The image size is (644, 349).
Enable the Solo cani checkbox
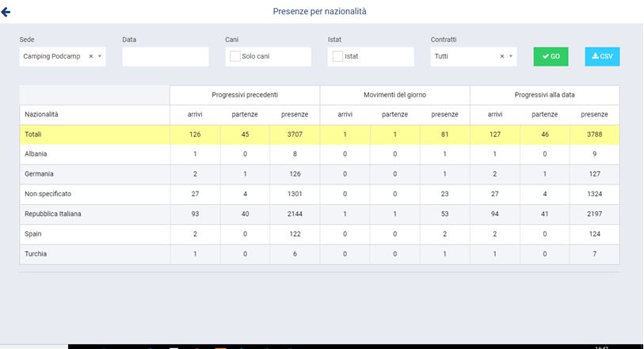pyautogui.click(x=235, y=57)
